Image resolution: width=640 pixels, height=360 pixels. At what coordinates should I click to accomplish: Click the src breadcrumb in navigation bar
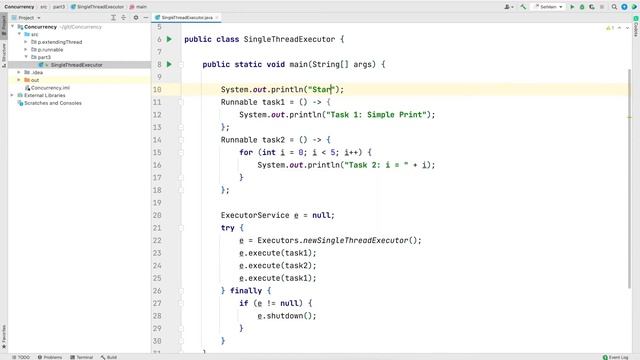[44, 7]
